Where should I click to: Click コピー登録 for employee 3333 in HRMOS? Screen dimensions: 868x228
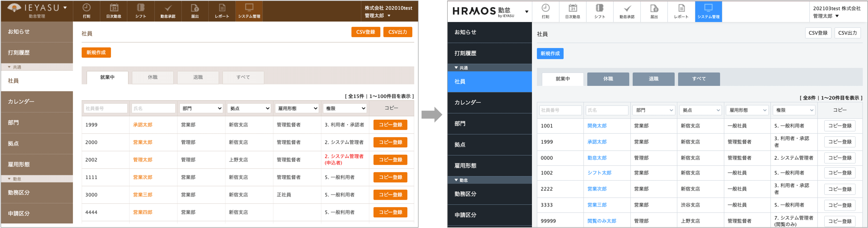tap(840, 205)
